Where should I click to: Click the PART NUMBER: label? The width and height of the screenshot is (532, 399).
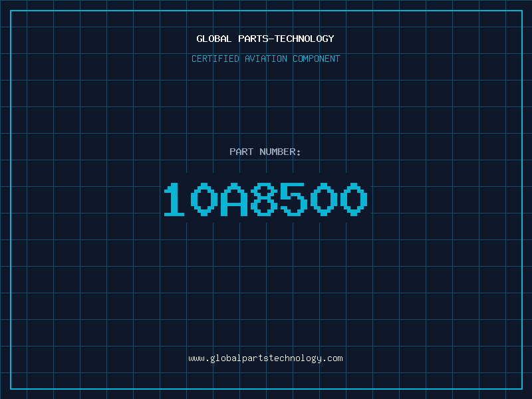click(265, 152)
